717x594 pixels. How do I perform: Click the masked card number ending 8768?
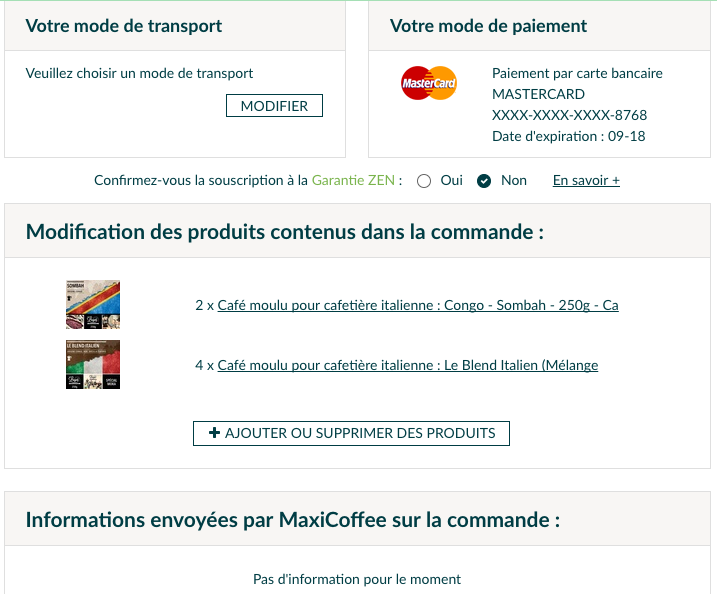click(x=569, y=115)
